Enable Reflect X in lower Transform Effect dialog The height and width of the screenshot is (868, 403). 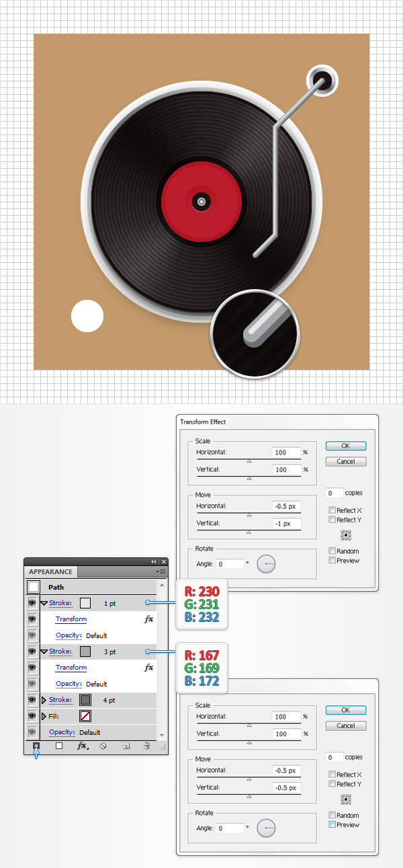click(x=332, y=775)
